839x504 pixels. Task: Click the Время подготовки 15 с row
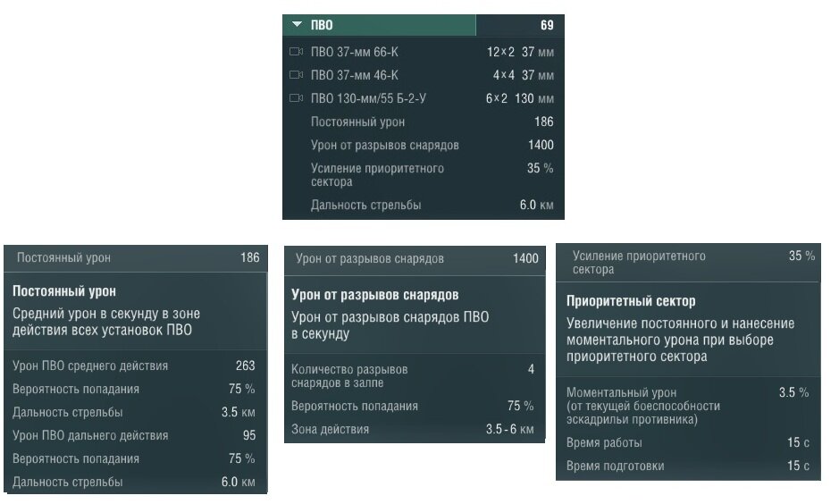pyautogui.click(x=688, y=466)
